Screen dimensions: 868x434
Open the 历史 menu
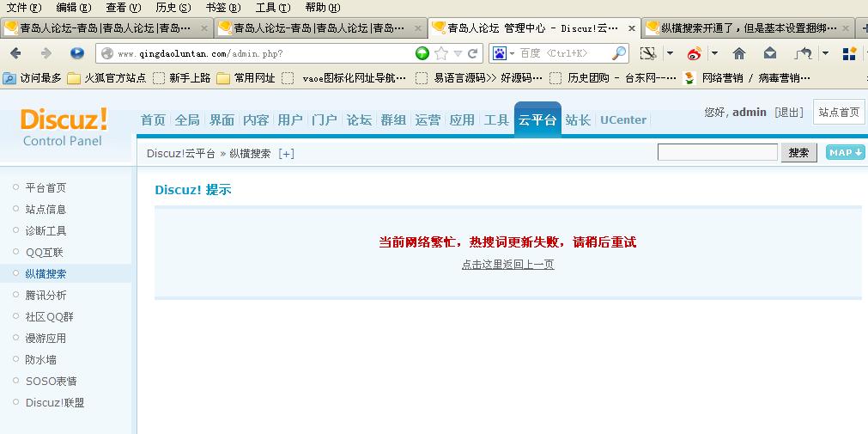pyautogui.click(x=173, y=8)
